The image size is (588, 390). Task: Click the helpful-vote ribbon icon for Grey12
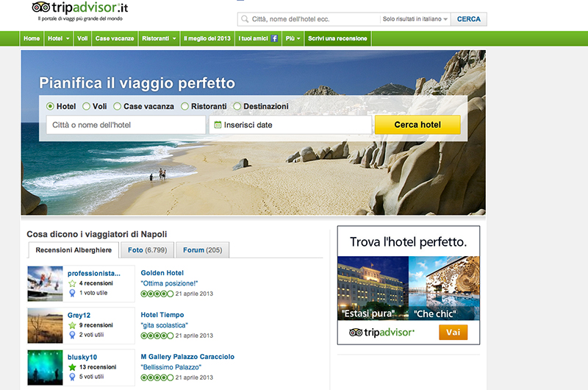pos(72,335)
